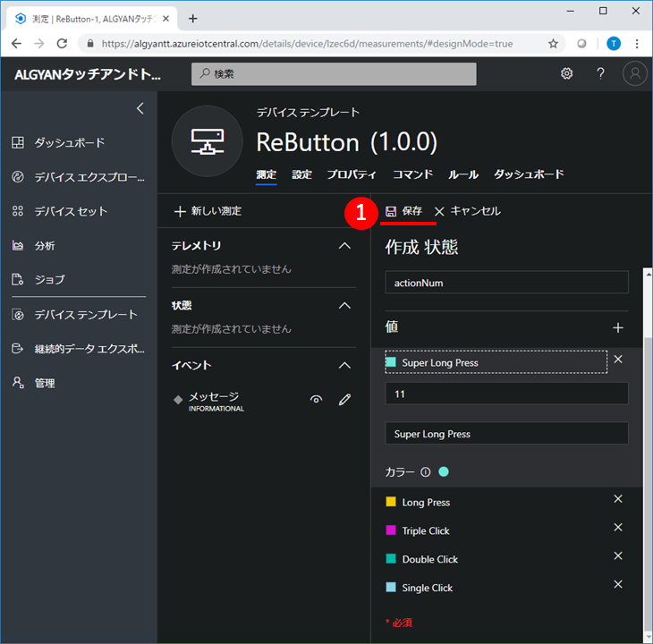Add a new value with plus

tap(617, 327)
